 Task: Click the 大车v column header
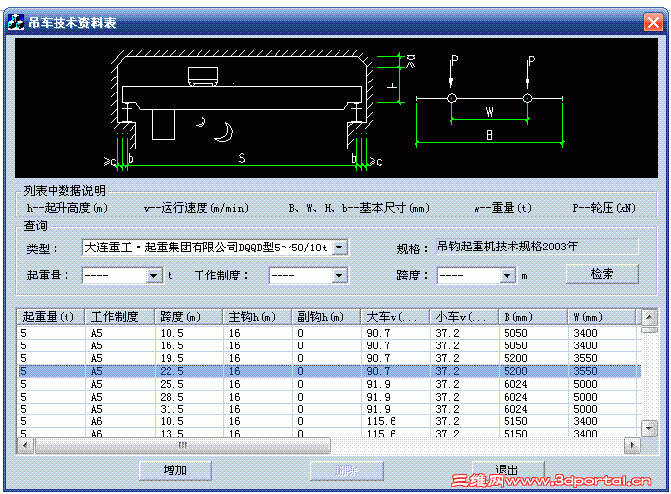(395, 317)
